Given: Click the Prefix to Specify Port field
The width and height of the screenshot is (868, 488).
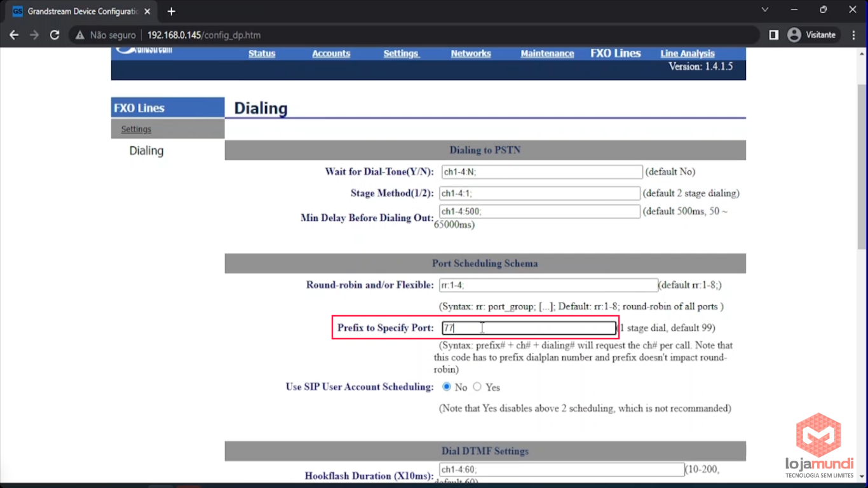Looking at the screenshot, I should tap(529, 328).
